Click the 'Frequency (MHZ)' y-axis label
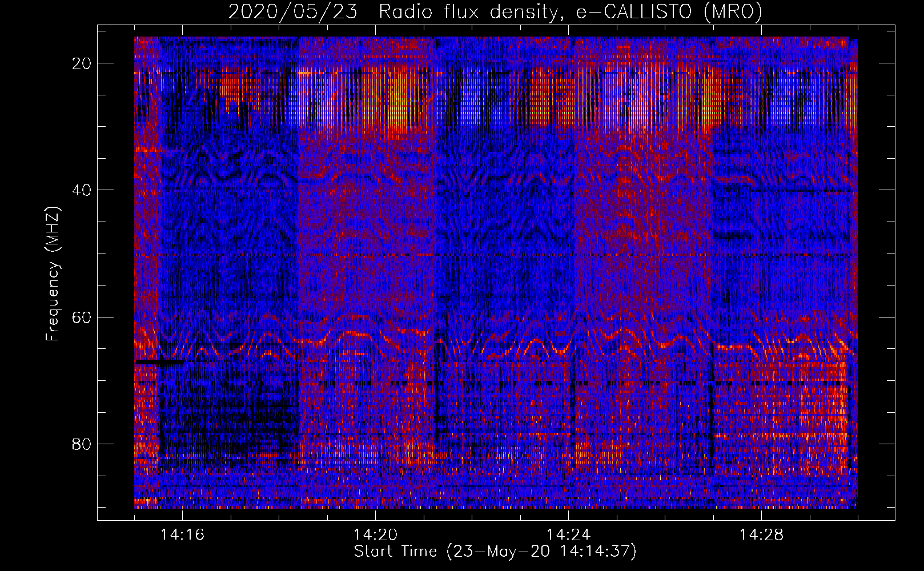 coord(52,274)
